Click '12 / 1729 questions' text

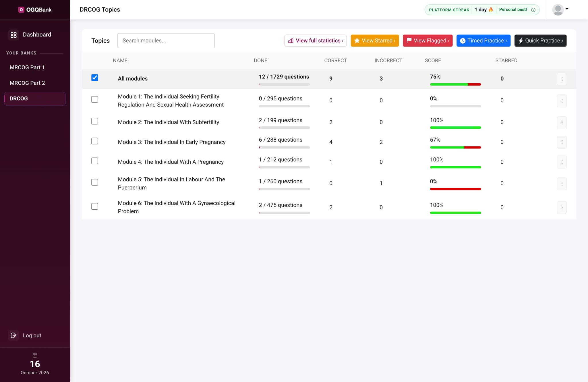pos(284,77)
